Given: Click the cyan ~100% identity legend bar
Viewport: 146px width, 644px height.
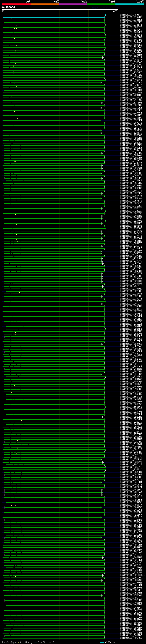Looking at the screenshot, I should tap(130, 4).
